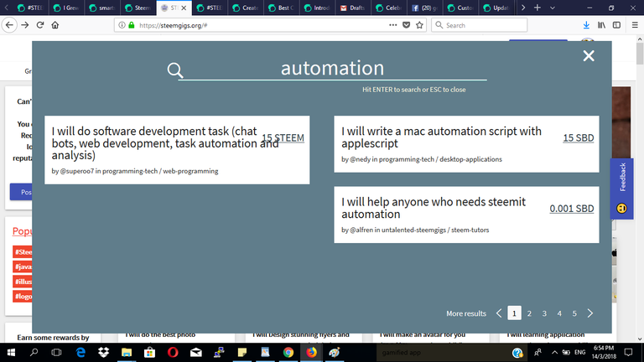The width and height of the screenshot is (644, 362).
Task: Open the Feedback side tab
Action: tap(622, 189)
